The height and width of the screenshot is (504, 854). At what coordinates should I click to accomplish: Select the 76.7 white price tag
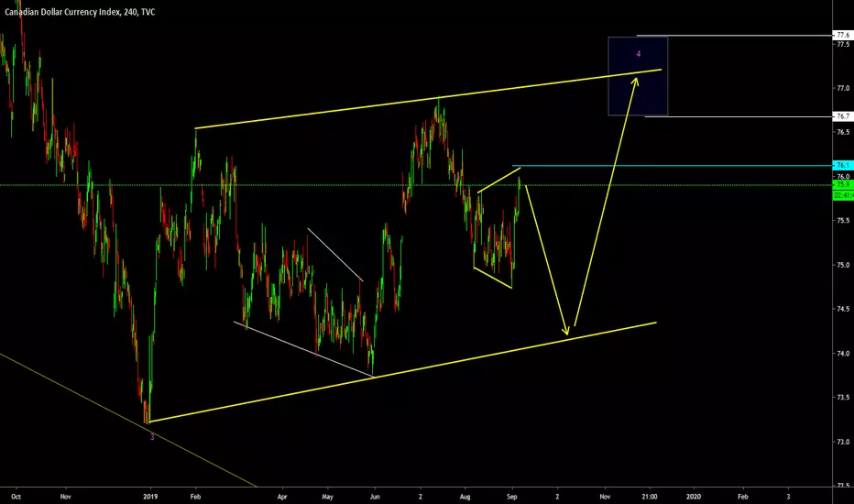[x=843, y=116]
